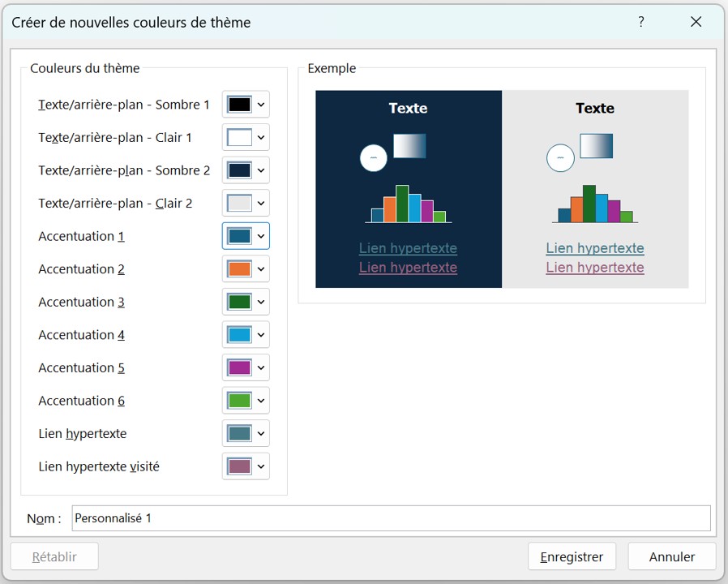Expand the Accentuation 4 blue color dropdown

pos(246,335)
